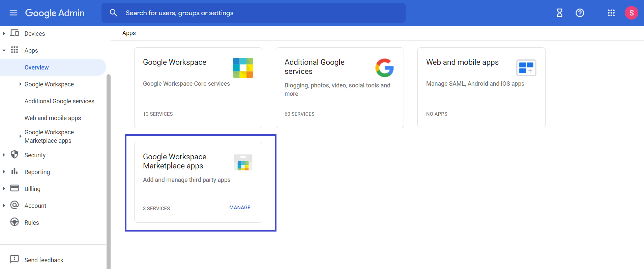The height and width of the screenshot is (269, 644).
Task: Click the Billing credit card icon
Action: (14, 188)
